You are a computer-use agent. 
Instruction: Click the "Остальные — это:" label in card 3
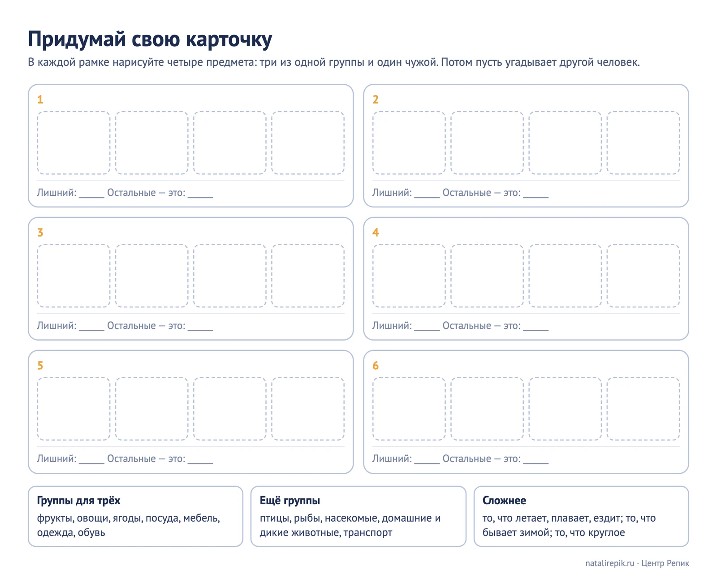click(146, 326)
